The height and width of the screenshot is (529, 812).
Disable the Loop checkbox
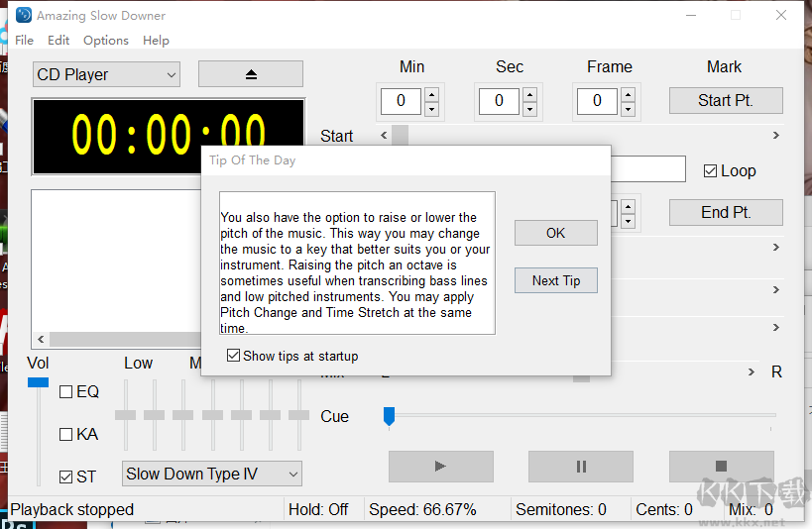point(710,170)
